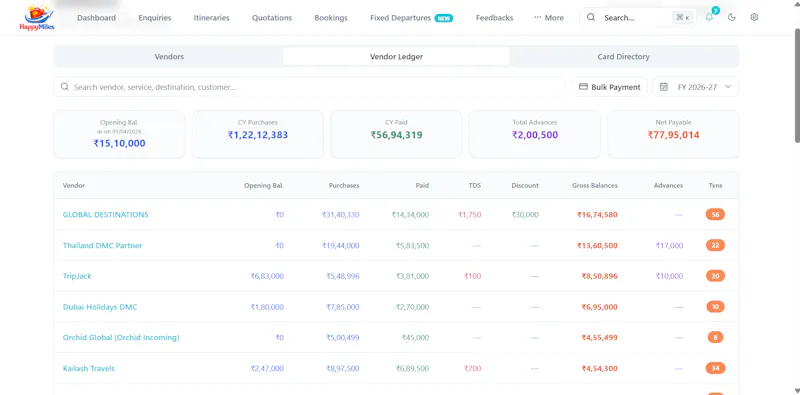Click the Net Payable summary card
800x395 pixels.
tap(673, 134)
